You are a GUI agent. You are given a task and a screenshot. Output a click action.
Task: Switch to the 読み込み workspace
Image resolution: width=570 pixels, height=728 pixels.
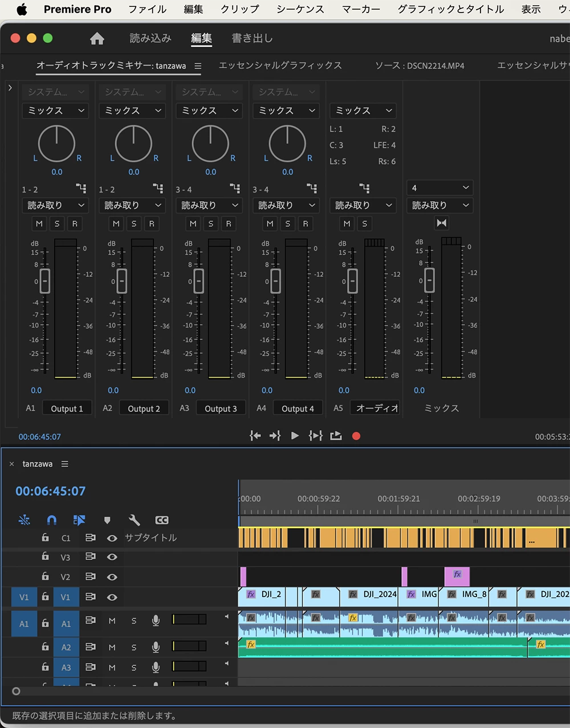(x=150, y=38)
